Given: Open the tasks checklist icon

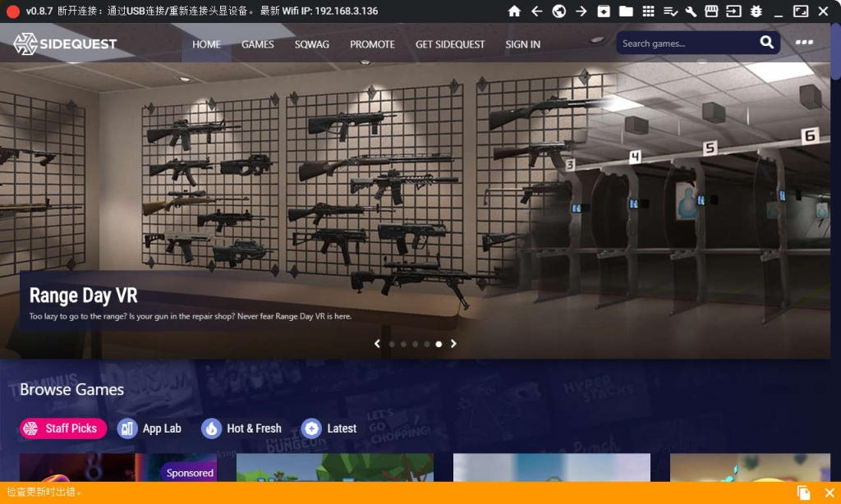Looking at the screenshot, I should 670,11.
